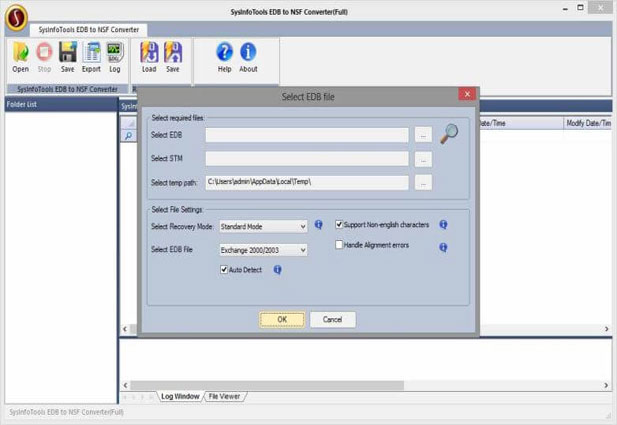
Task: Uncheck the Auto Detect checkbox
Action: pyautogui.click(x=224, y=270)
